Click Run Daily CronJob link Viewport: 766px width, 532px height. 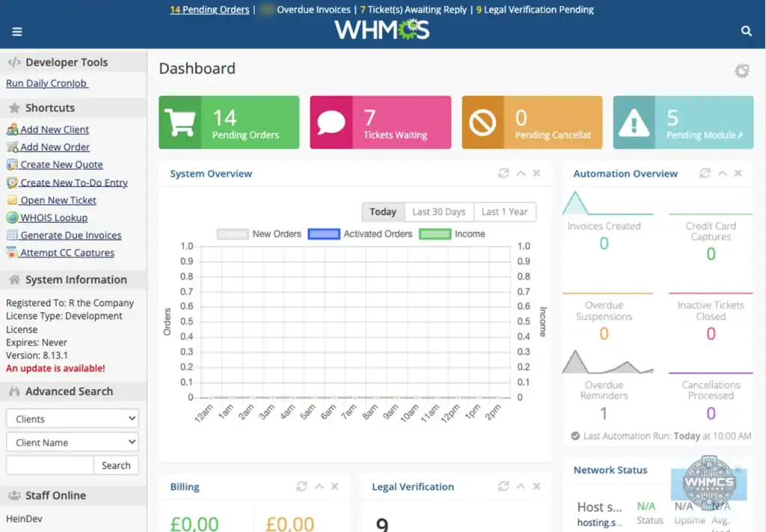pyautogui.click(x=47, y=83)
